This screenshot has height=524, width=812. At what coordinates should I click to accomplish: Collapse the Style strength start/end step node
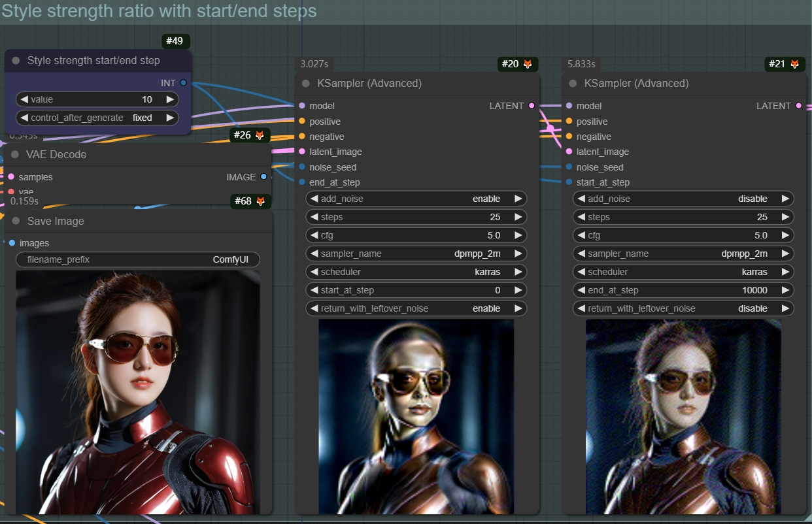(x=16, y=61)
